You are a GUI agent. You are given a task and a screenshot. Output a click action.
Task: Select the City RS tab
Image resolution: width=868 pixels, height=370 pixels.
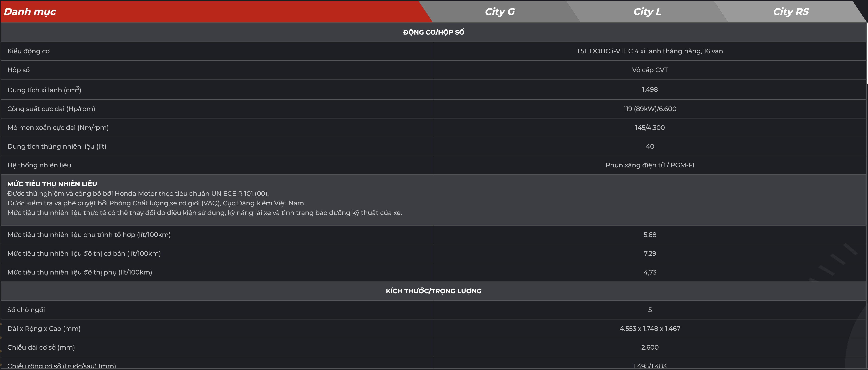point(791,12)
